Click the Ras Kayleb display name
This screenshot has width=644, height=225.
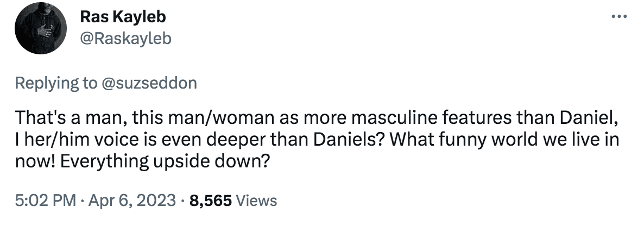coord(123,17)
